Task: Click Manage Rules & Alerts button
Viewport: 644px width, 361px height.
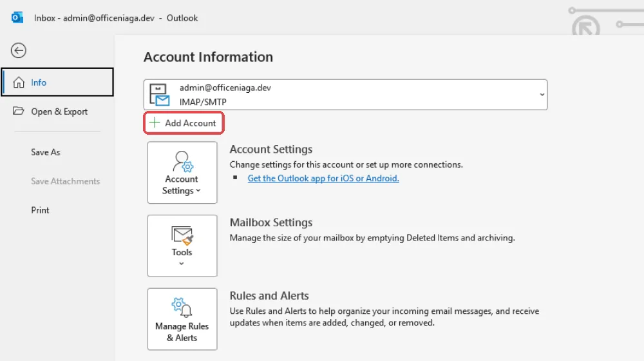Action: 182,319
